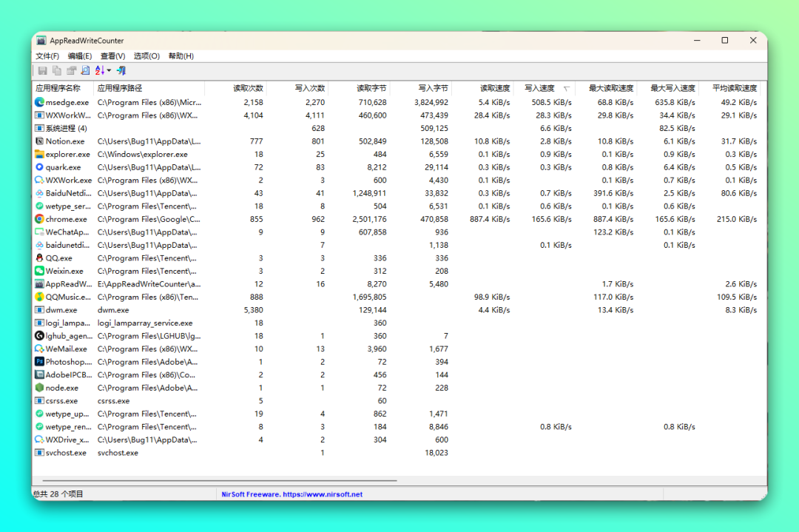Sort by 写入速度 column header

539,88
